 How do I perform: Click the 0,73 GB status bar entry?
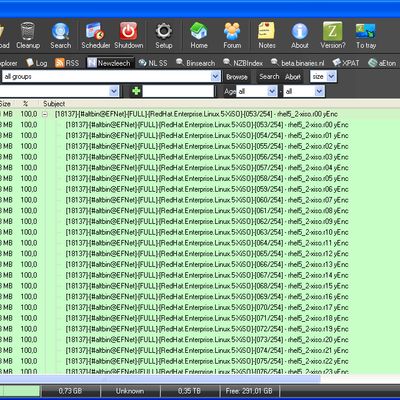[70, 391]
